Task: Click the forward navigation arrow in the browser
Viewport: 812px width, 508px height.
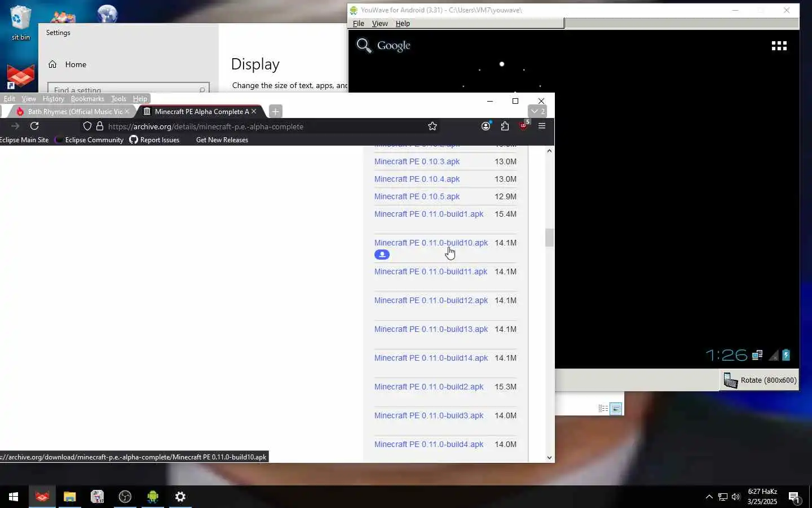Action: pyautogui.click(x=15, y=126)
